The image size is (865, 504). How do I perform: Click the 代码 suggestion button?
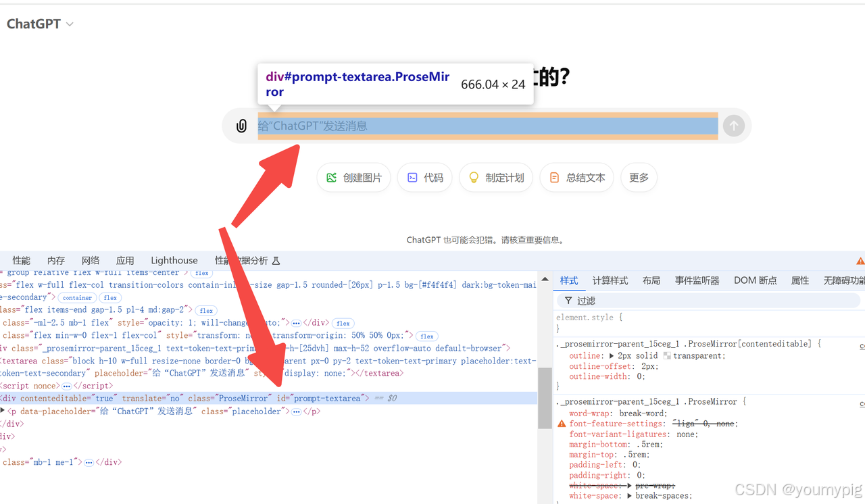pyautogui.click(x=425, y=178)
